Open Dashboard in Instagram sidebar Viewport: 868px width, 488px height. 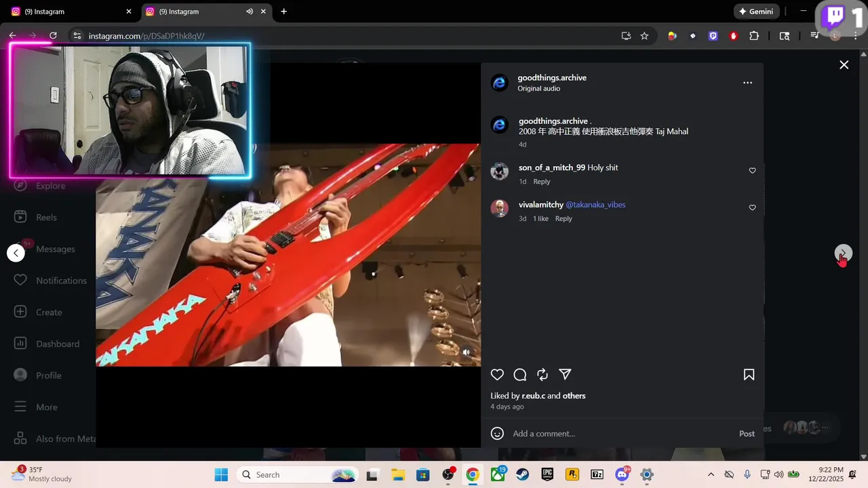47,344
